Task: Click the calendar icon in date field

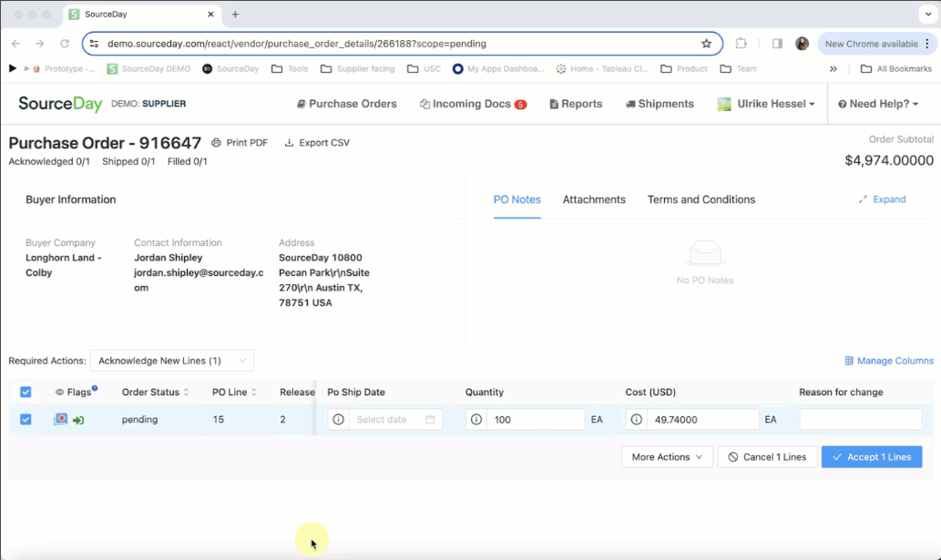Action: [430, 419]
